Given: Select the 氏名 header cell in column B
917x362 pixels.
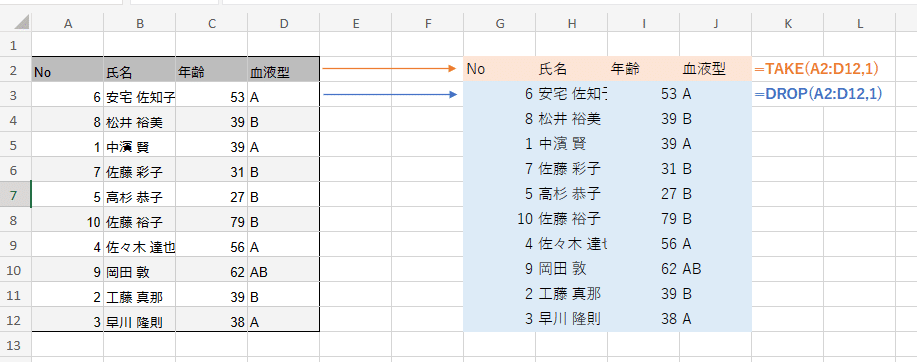Looking at the screenshot, I should pyautogui.click(x=140, y=70).
